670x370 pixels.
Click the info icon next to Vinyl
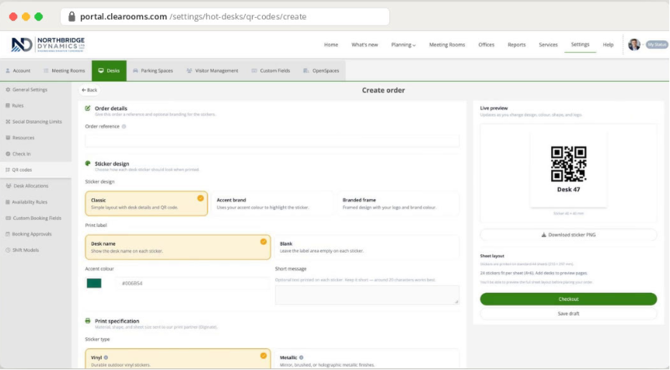point(106,357)
